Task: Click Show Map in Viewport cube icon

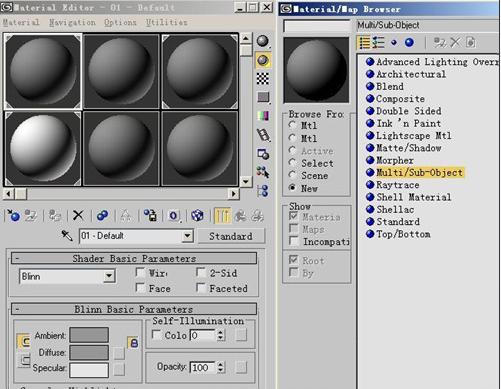Action: point(197,216)
